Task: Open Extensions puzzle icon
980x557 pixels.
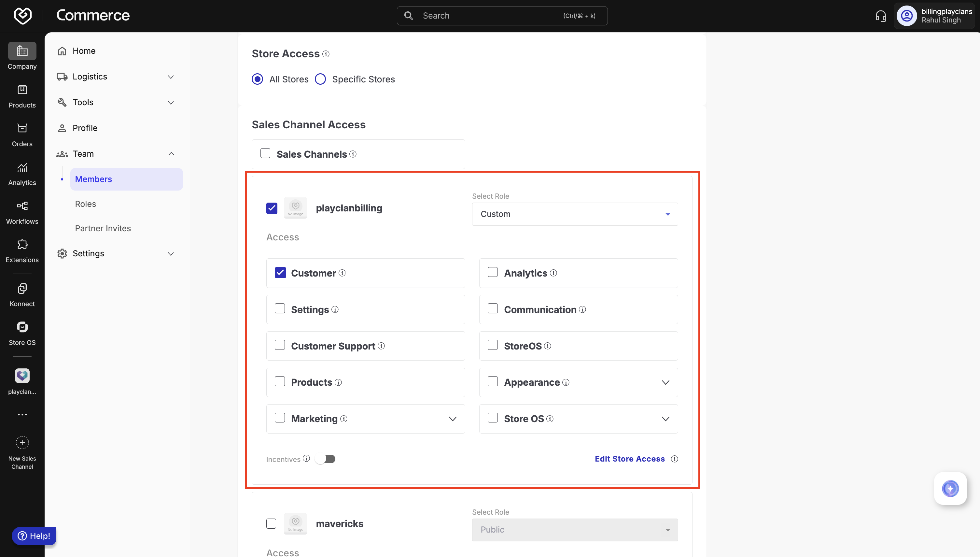Action: pos(22,250)
